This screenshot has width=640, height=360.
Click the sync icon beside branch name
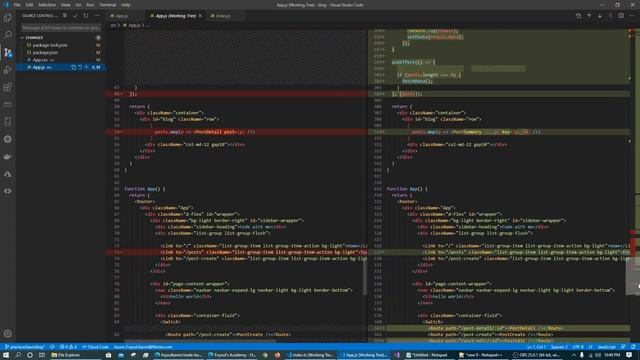click(x=52, y=347)
